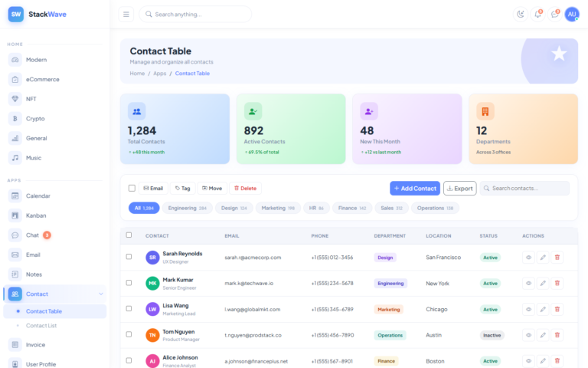Switch to dark mode via moon icon
Image resolution: width=588 pixels, height=368 pixels.
pyautogui.click(x=521, y=14)
